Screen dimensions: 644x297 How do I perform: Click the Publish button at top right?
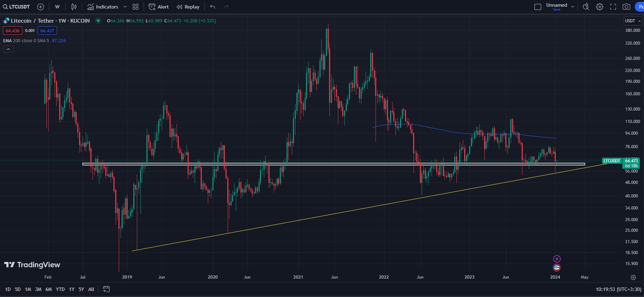[x=639, y=7]
